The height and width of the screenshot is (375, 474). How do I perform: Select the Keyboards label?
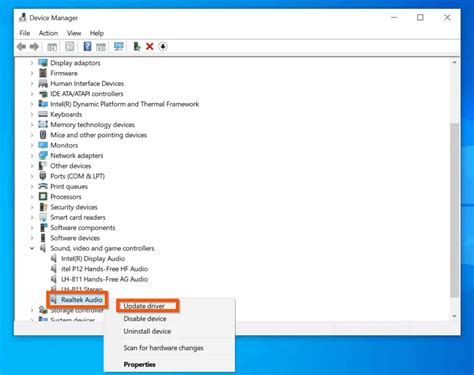(66, 114)
